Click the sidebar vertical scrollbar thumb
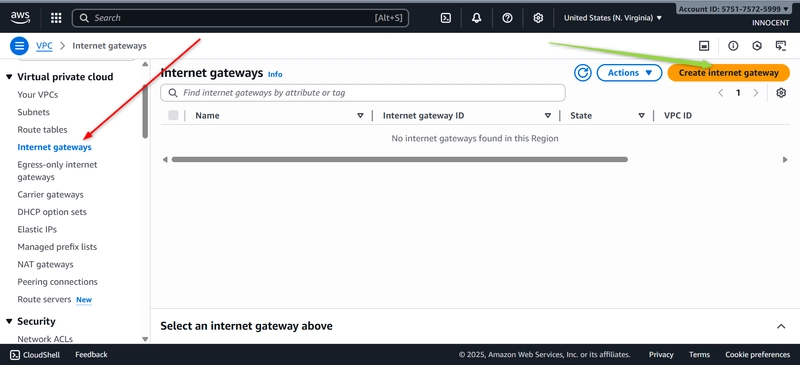The height and width of the screenshot is (365, 800). (x=145, y=111)
